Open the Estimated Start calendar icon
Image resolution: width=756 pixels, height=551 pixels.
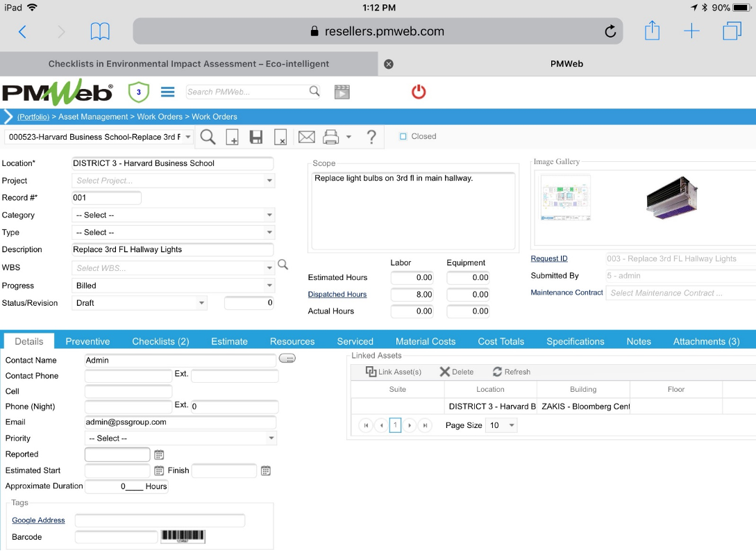pyautogui.click(x=159, y=471)
